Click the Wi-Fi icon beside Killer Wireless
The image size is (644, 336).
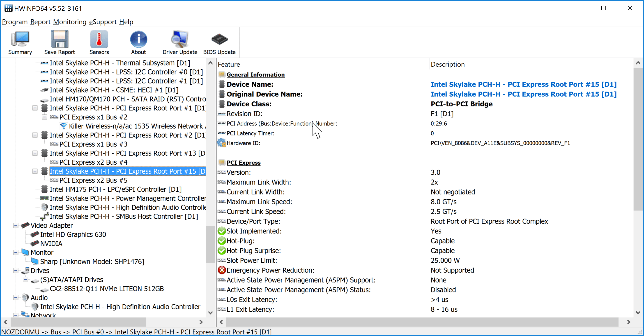(x=64, y=126)
